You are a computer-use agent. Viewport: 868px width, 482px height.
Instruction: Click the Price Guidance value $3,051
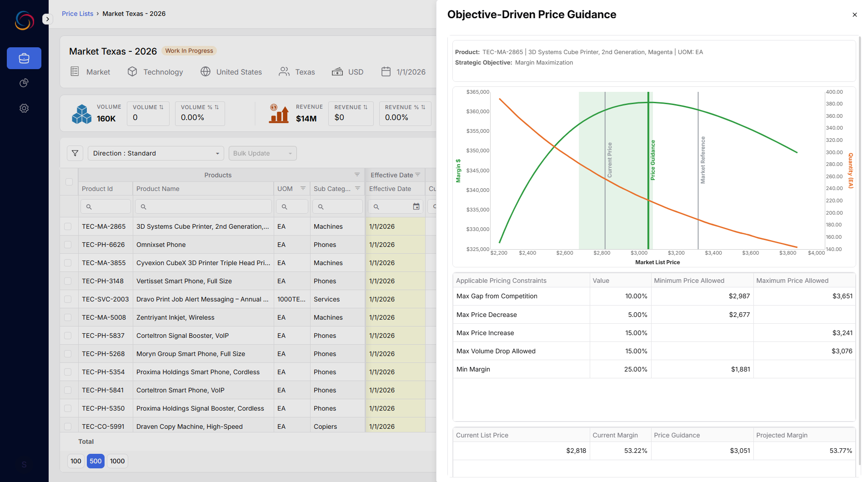pyautogui.click(x=740, y=451)
